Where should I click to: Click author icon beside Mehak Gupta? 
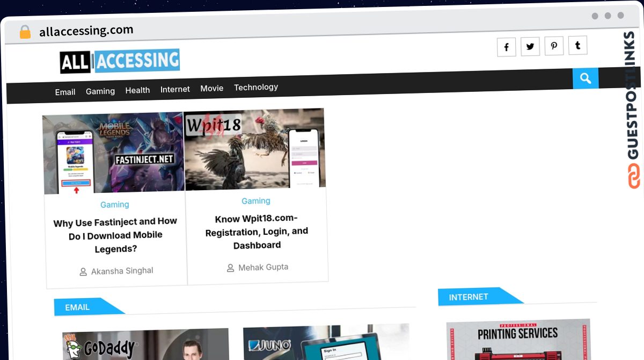(230, 268)
